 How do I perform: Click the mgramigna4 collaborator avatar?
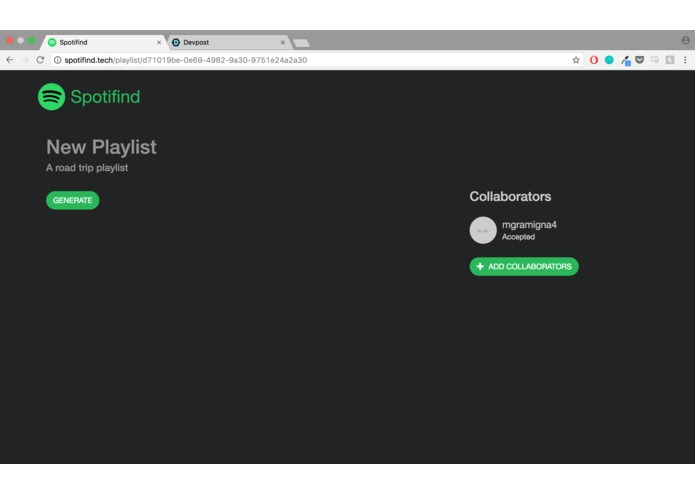click(x=483, y=230)
